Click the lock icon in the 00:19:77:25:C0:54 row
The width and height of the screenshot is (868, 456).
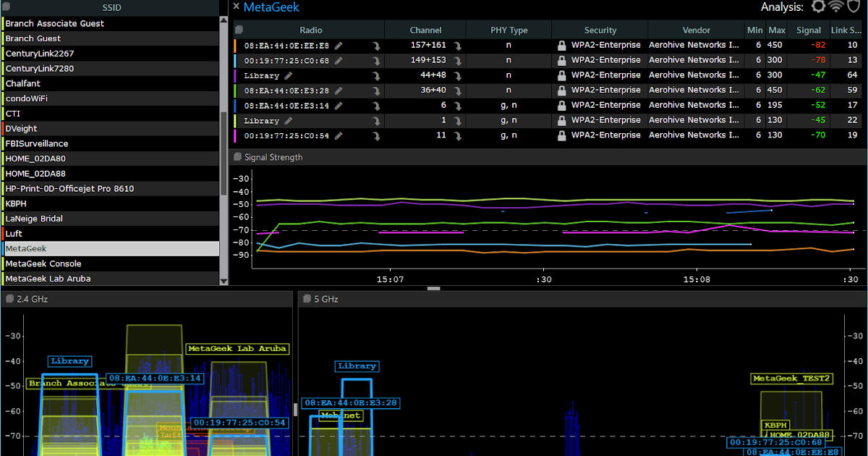[561, 135]
